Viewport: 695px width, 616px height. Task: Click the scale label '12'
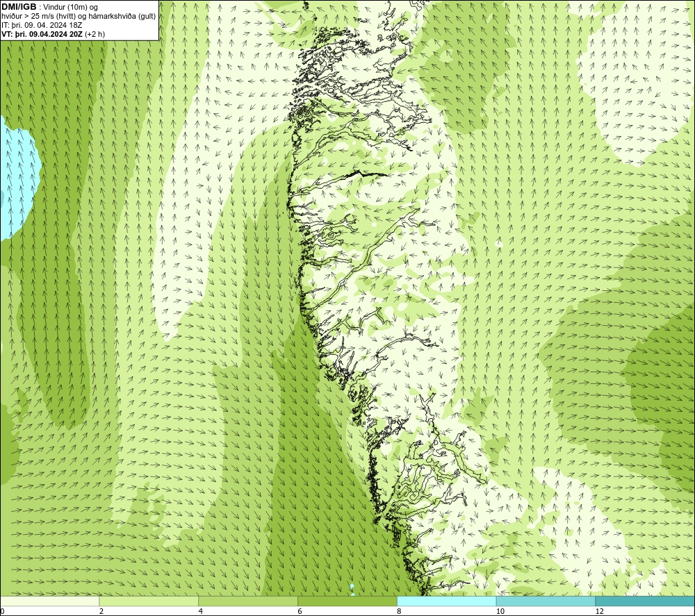[600, 612]
